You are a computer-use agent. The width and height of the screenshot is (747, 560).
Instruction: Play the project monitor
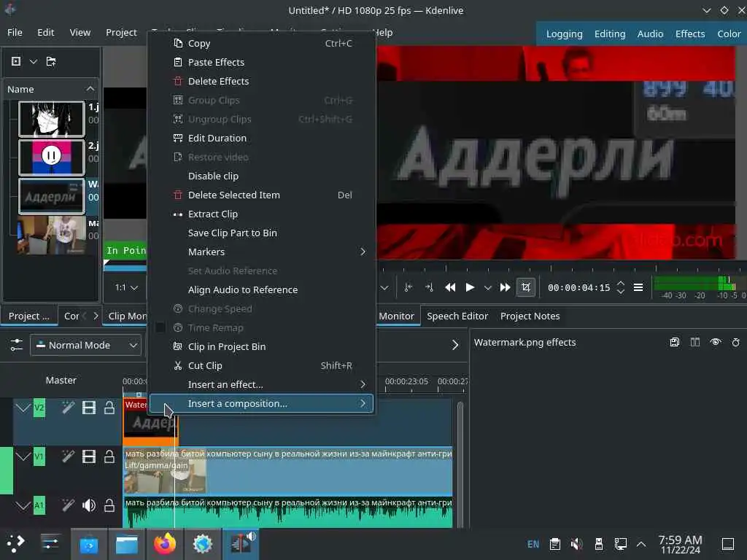coord(470,287)
